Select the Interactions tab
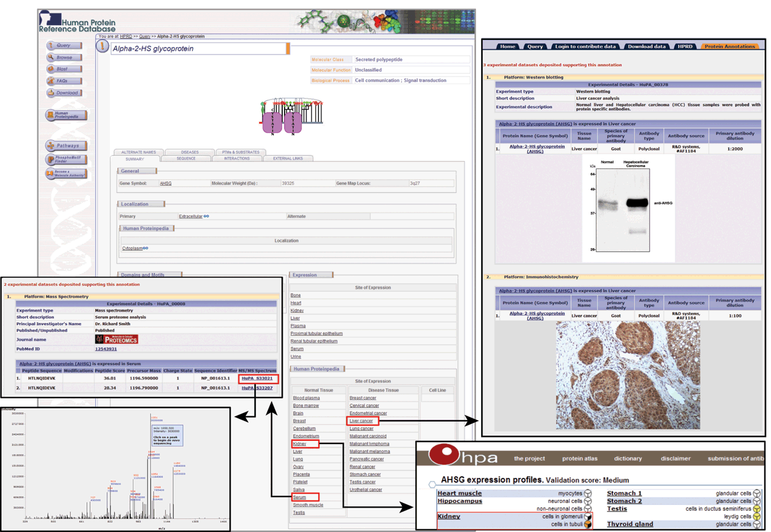 click(236, 159)
